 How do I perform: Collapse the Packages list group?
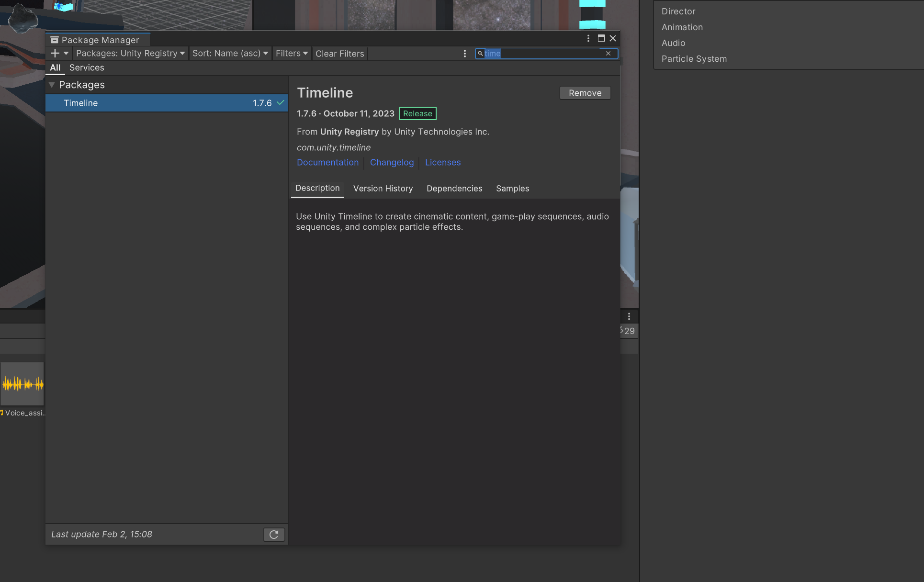click(x=52, y=85)
